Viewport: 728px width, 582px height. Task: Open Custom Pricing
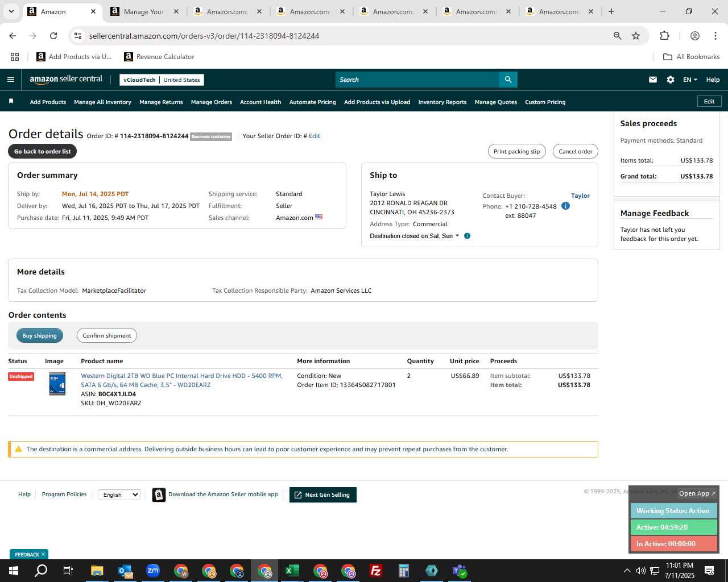545,102
